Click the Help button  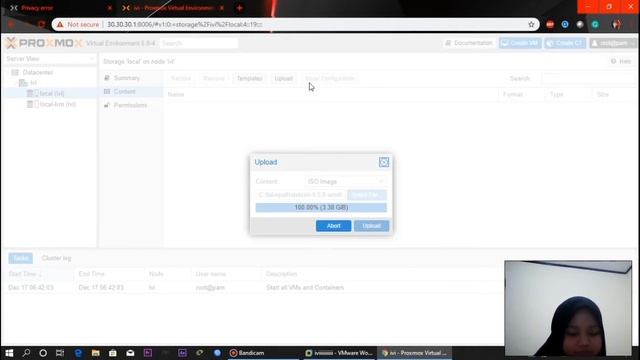(x=621, y=61)
